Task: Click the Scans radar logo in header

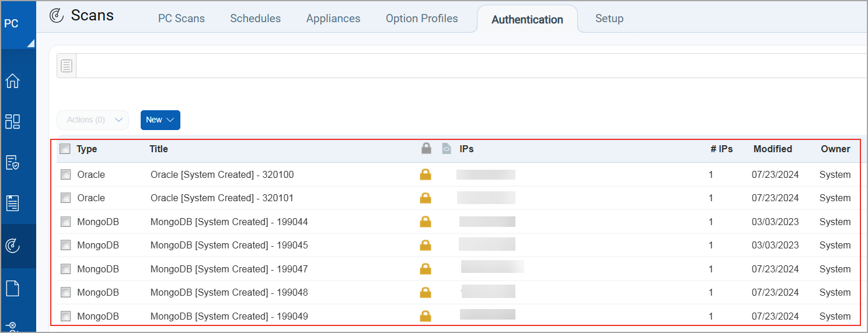Action: click(x=56, y=16)
